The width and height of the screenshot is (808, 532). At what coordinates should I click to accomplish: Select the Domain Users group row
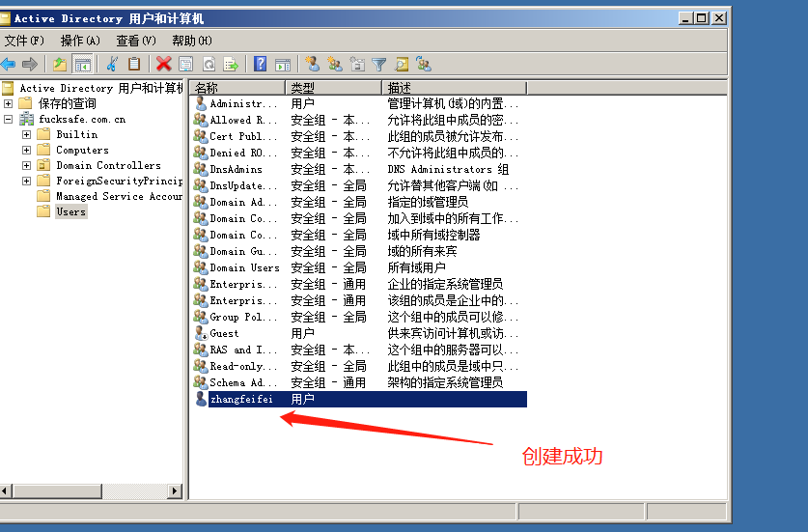coord(359,268)
